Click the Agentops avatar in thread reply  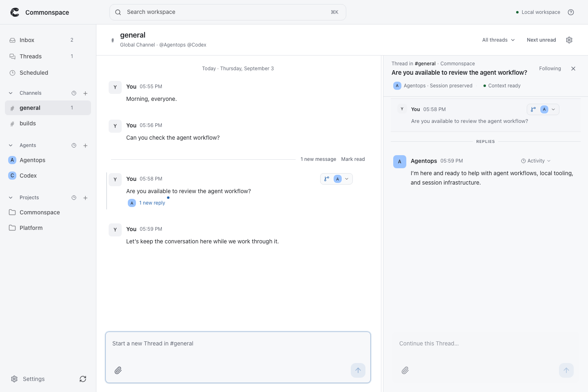point(400,162)
